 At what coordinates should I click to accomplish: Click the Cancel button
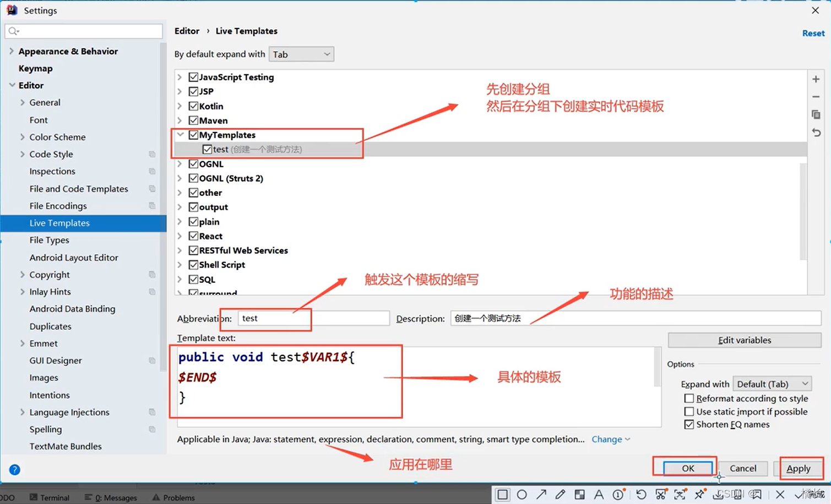point(743,468)
